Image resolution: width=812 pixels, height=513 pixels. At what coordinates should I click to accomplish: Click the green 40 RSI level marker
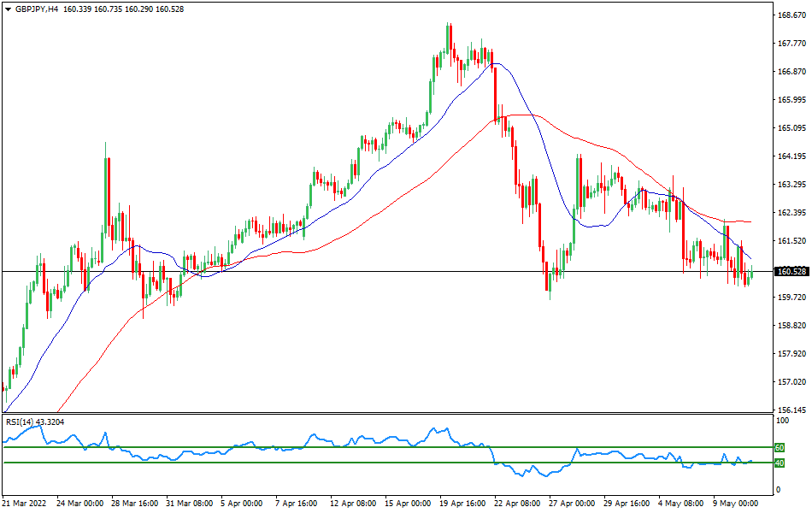(780, 463)
